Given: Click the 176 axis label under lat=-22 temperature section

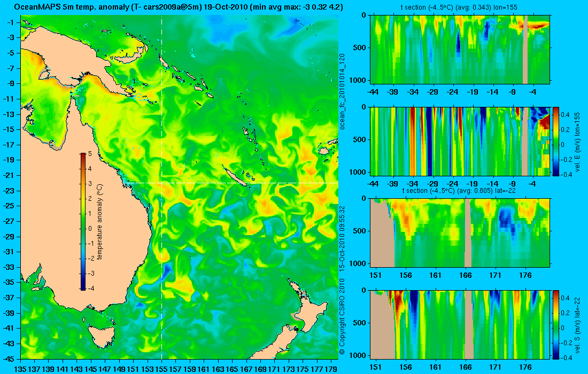Looking at the screenshot, I should point(525,275).
